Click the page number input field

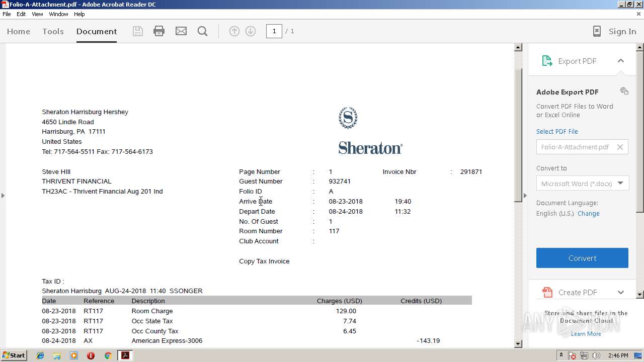[x=274, y=31]
